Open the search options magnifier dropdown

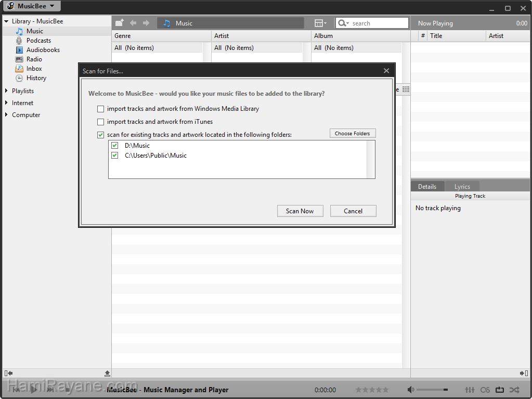click(x=343, y=23)
